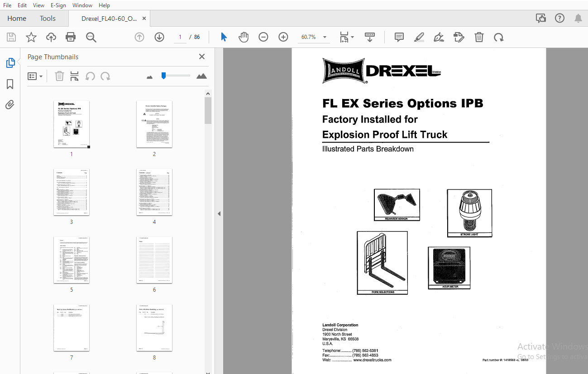Bookmark file with the star icon

click(x=31, y=37)
